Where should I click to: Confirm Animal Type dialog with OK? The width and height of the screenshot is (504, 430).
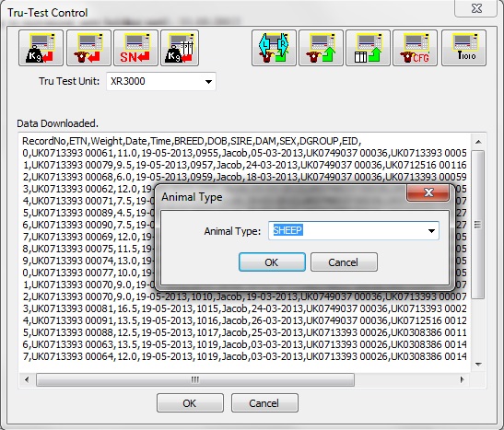pyautogui.click(x=272, y=262)
